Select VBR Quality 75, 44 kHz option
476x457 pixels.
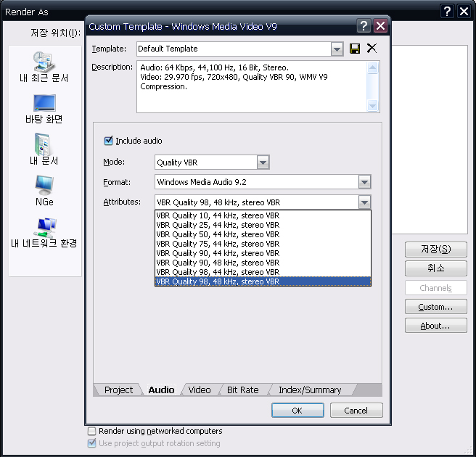[x=263, y=244]
